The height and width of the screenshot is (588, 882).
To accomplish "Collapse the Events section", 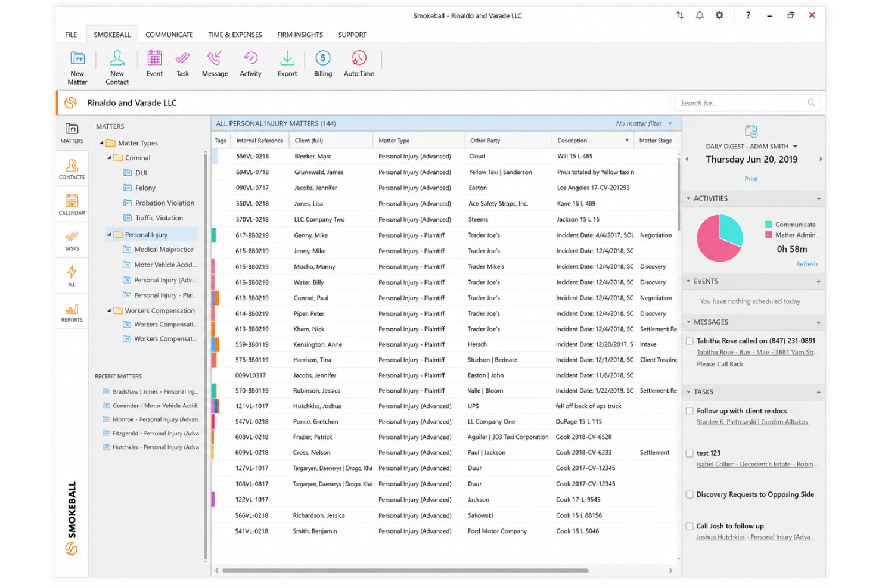I will [x=688, y=281].
